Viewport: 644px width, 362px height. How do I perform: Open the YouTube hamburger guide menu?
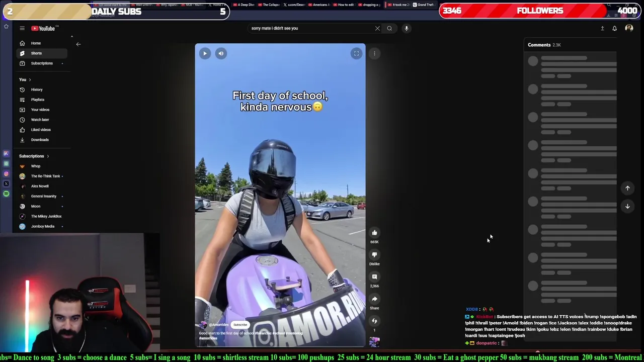click(x=22, y=28)
